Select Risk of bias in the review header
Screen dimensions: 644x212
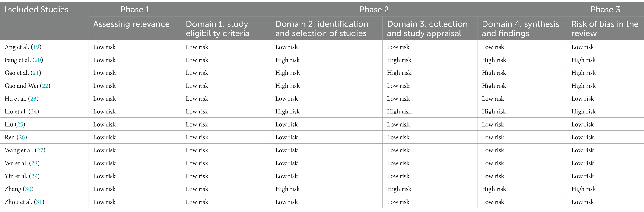coord(605,29)
